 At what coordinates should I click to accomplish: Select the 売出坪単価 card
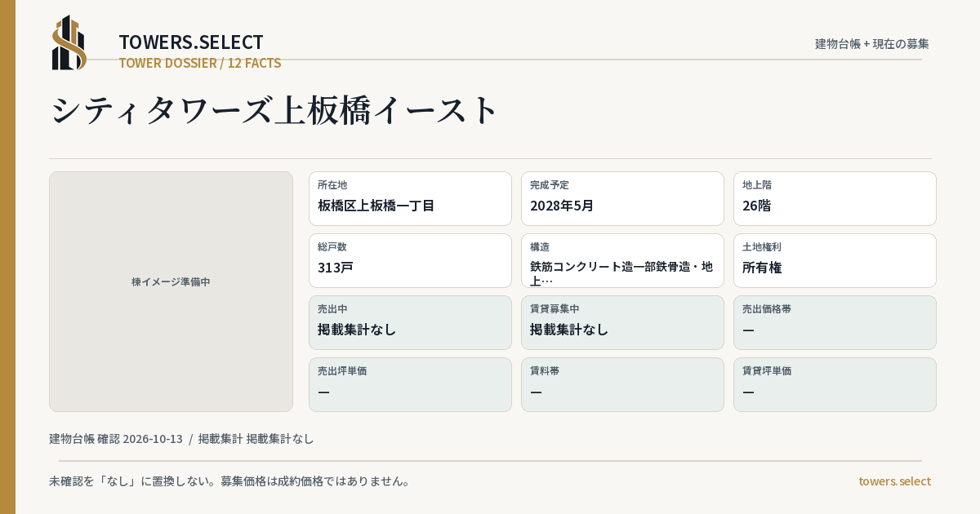click(x=410, y=384)
